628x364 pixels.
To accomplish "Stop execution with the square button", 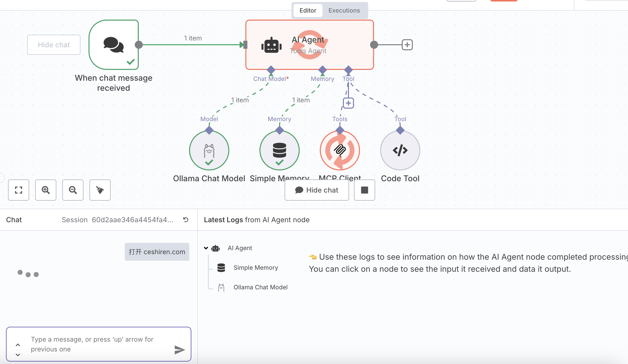I will [x=364, y=190].
